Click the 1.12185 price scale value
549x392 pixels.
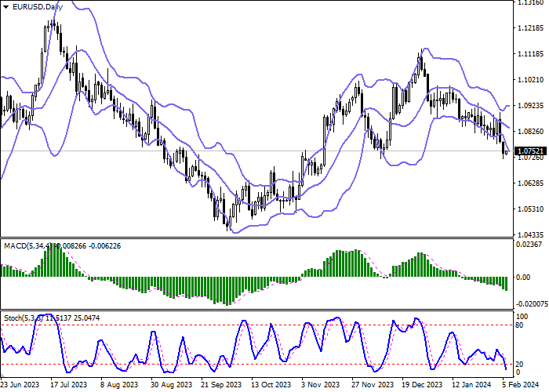point(530,27)
